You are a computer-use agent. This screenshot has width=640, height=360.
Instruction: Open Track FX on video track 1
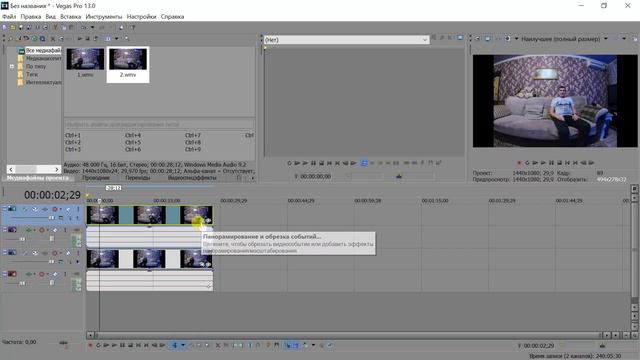coord(45,209)
